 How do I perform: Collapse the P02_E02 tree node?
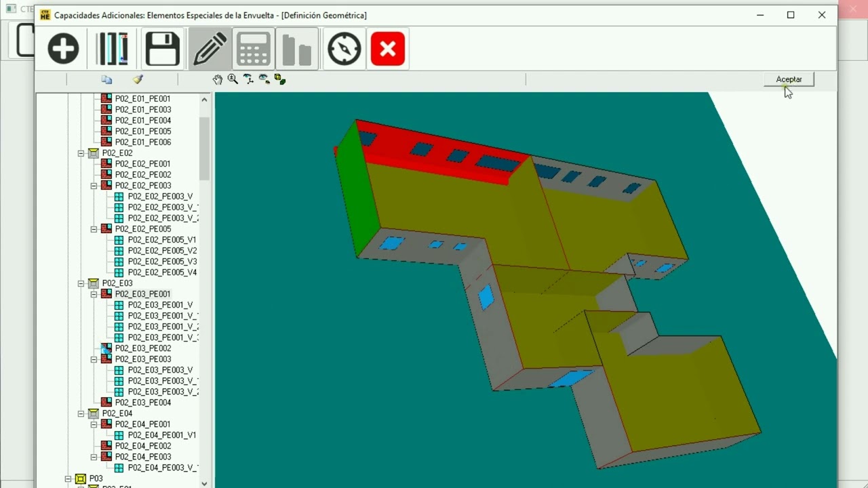tap(81, 153)
